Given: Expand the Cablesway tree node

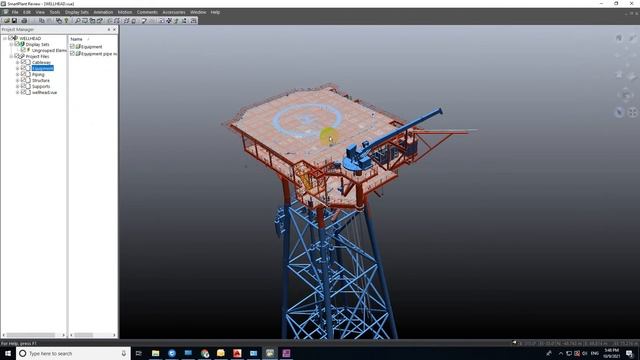Looking at the screenshot, I should click(17, 62).
